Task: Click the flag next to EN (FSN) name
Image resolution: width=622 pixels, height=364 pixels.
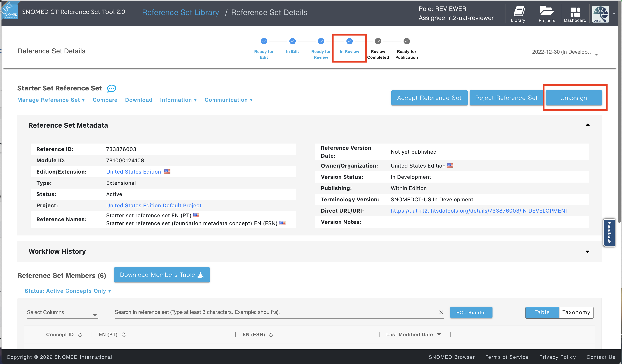Action: point(282,223)
